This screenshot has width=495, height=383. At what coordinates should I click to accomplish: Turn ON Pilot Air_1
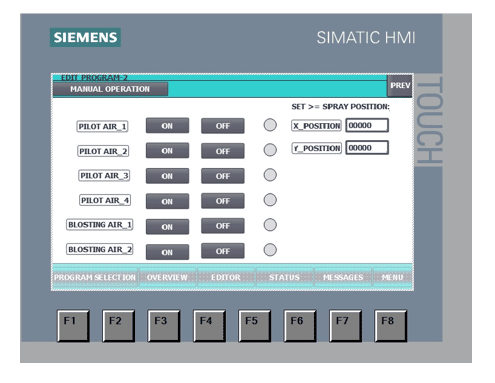point(167,126)
